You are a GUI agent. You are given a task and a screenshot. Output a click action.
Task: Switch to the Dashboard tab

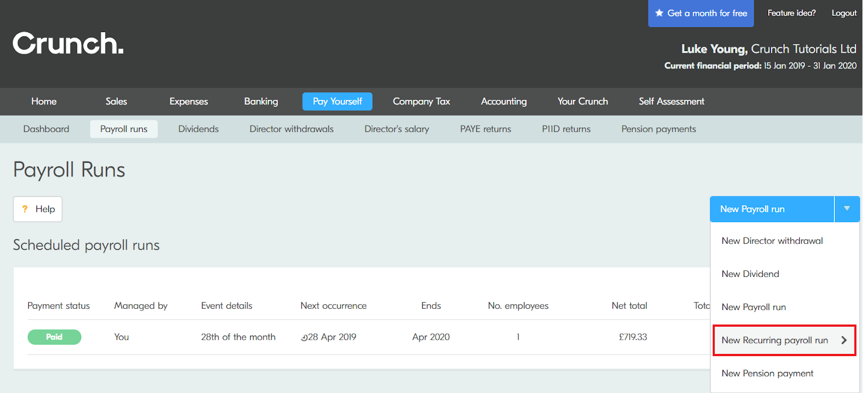point(46,129)
